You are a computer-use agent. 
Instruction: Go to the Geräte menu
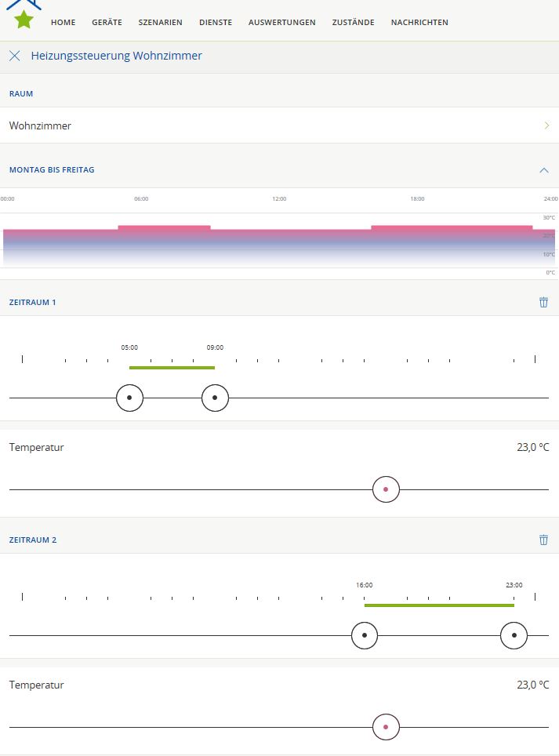click(x=107, y=23)
